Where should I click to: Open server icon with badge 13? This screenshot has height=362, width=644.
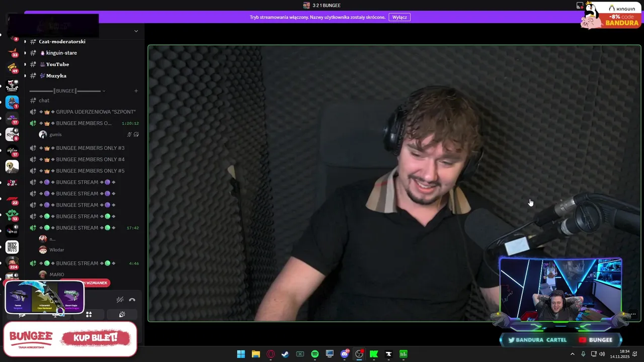(x=12, y=215)
